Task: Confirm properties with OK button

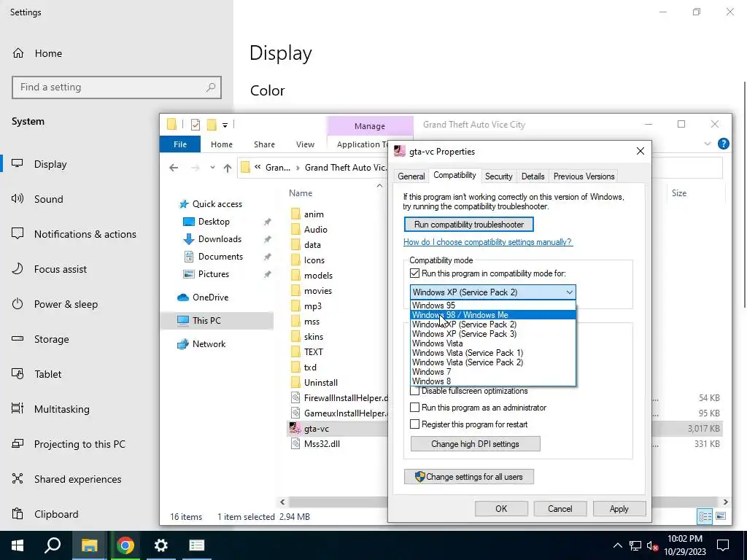Action: [501, 508]
